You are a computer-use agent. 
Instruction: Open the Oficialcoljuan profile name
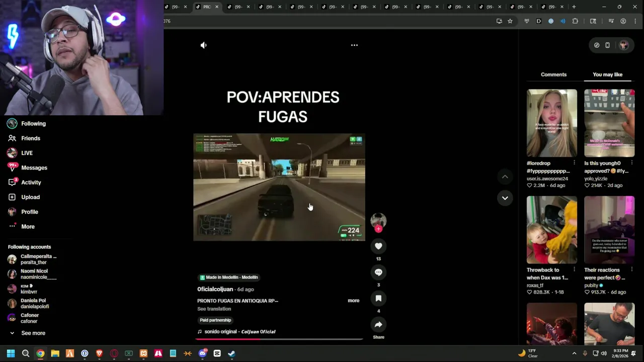click(215, 289)
